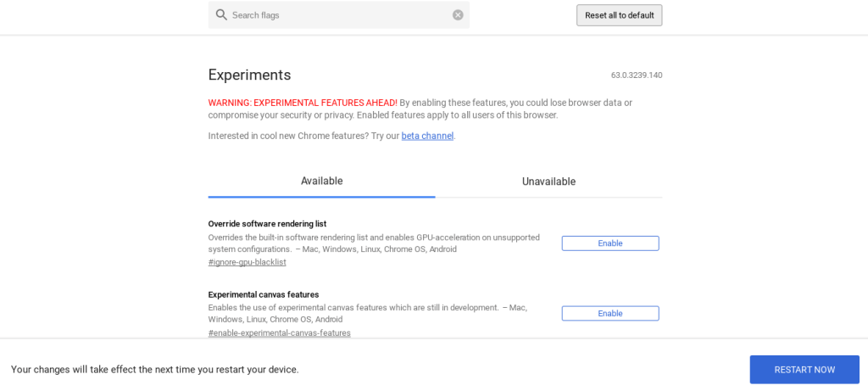Click the Override software rendering list title

tap(267, 224)
